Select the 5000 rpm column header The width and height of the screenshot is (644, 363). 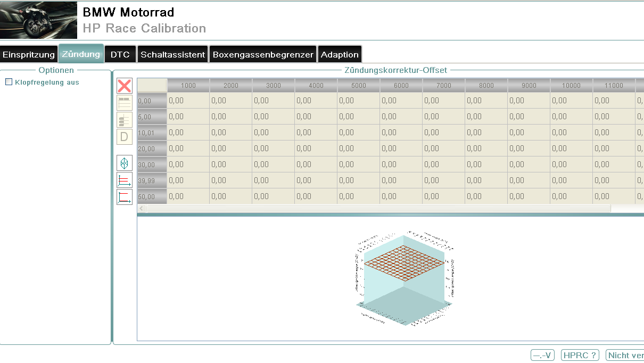pyautogui.click(x=358, y=85)
